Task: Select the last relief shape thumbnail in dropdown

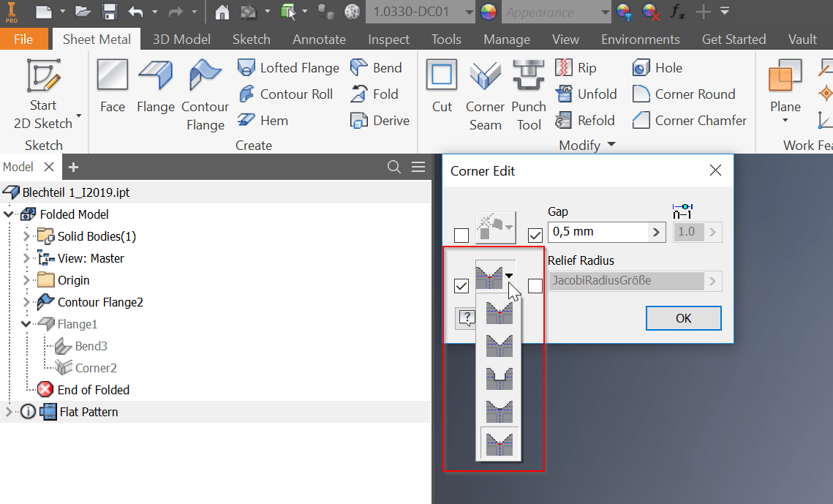Action: point(499,443)
